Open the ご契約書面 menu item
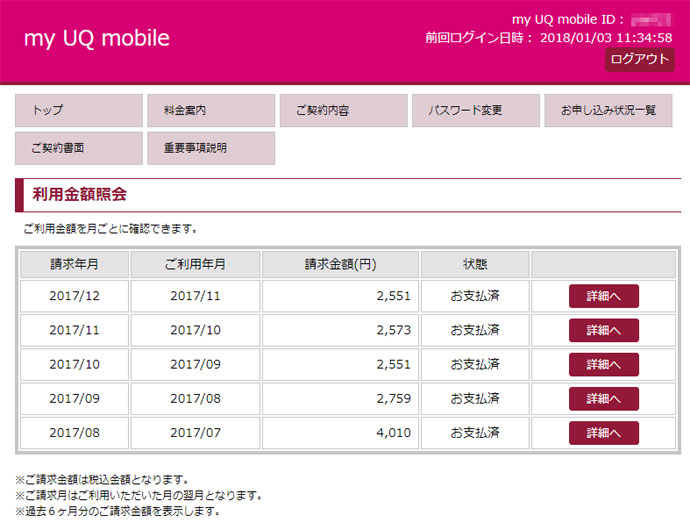The image size is (690, 530). [x=79, y=148]
